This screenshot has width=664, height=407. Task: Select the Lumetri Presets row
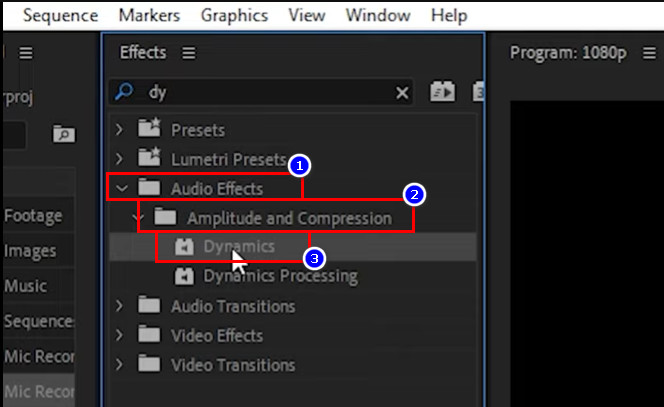point(293,159)
